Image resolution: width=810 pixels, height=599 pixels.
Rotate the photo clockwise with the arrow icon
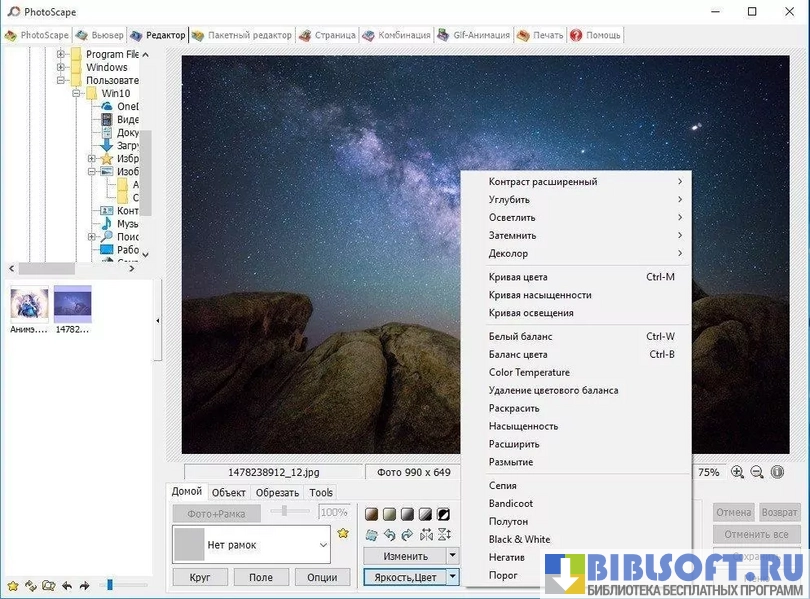407,535
